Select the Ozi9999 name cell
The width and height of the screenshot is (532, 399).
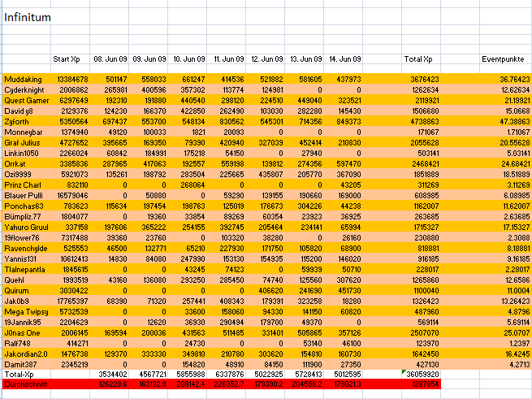(27, 174)
